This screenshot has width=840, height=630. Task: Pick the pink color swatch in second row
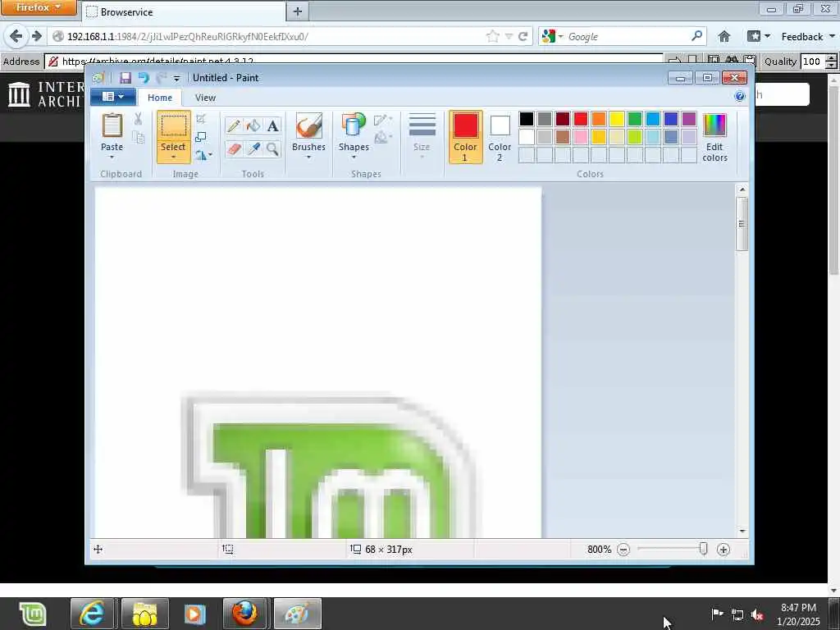click(581, 137)
